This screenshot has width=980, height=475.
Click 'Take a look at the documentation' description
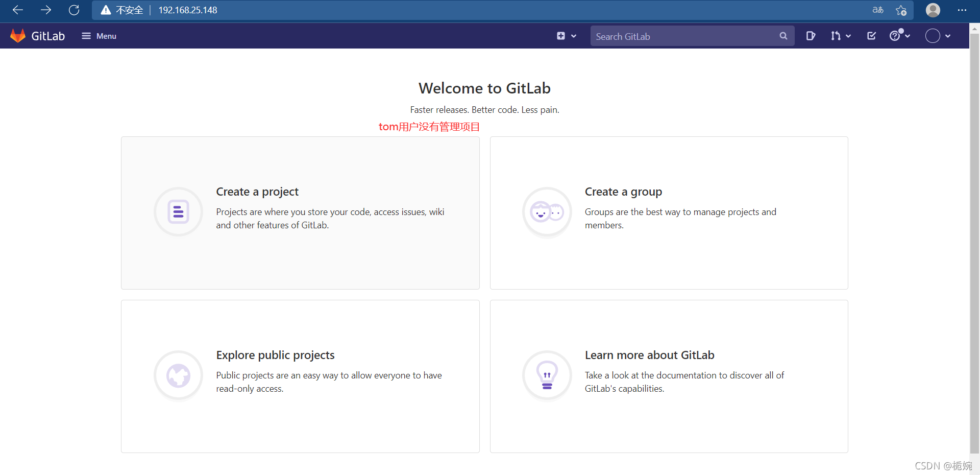pyautogui.click(x=684, y=382)
